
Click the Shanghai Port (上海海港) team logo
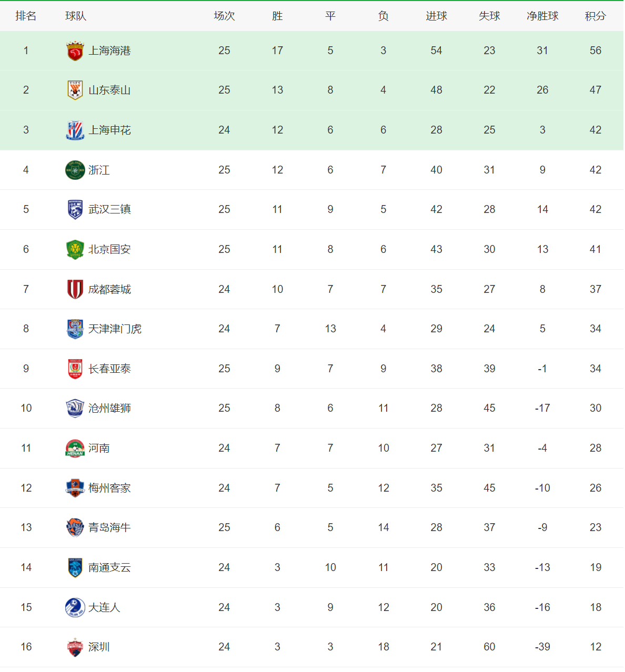[75, 50]
